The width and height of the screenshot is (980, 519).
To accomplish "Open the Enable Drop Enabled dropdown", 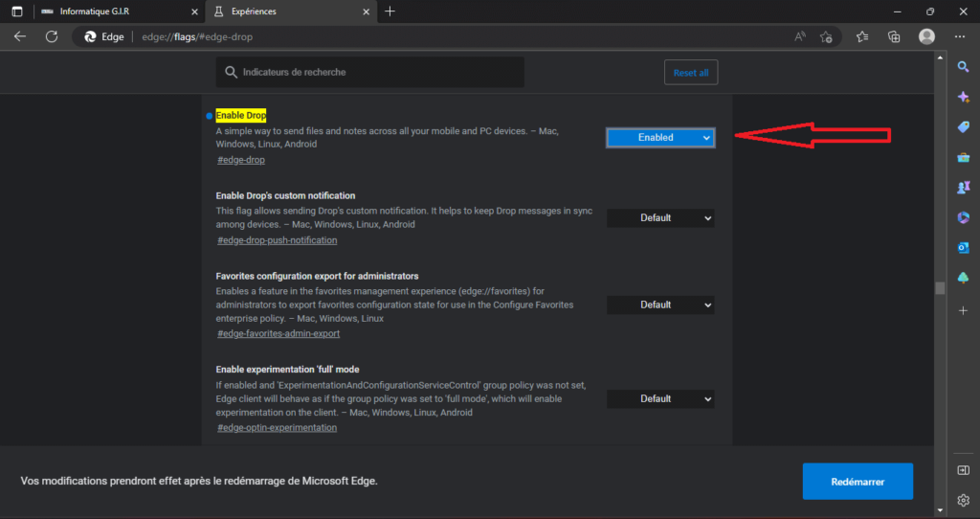I will [x=660, y=138].
